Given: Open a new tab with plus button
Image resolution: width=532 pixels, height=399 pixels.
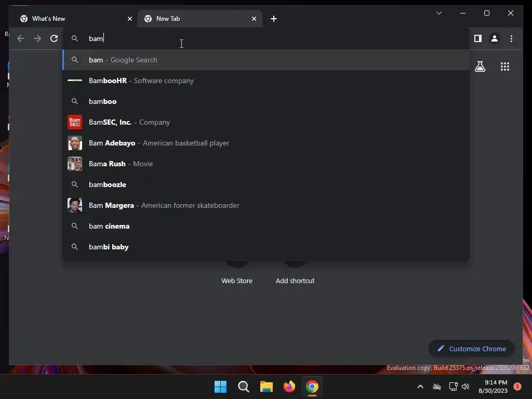Looking at the screenshot, I should pos(274,19).
